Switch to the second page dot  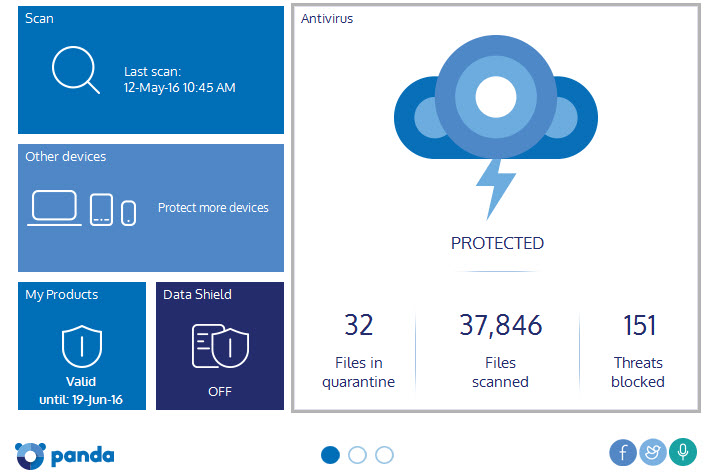(x=357, y=455)
